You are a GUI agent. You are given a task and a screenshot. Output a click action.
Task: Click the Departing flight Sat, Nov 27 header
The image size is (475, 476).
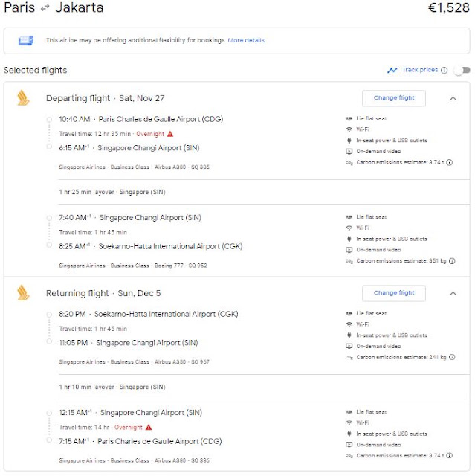point(106,98)
